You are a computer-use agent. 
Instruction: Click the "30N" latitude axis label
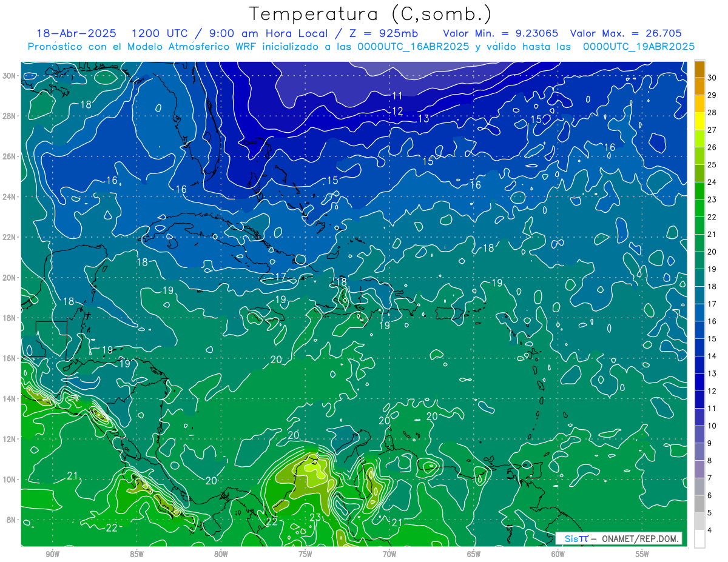(x=10, y=76)
